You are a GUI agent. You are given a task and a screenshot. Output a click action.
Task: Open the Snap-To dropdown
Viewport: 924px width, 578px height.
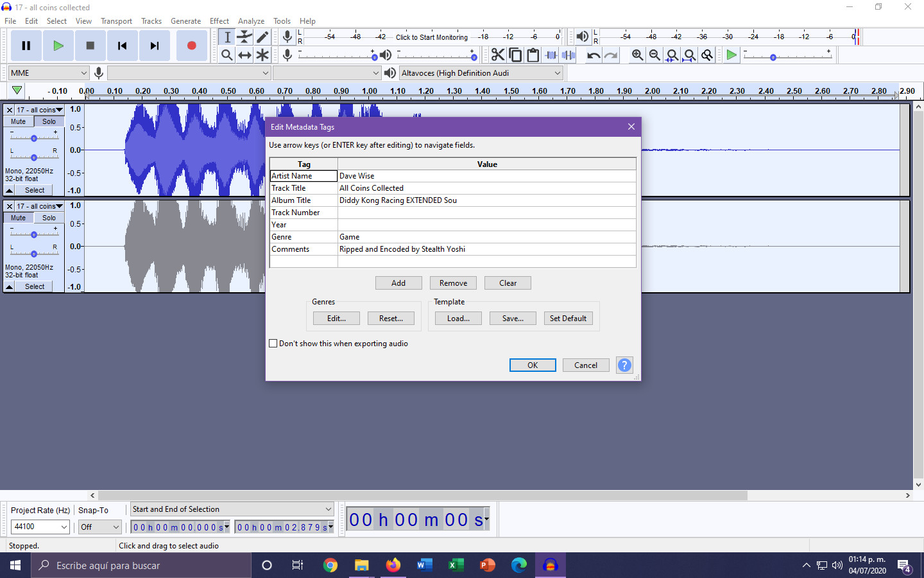pos(99,526)
